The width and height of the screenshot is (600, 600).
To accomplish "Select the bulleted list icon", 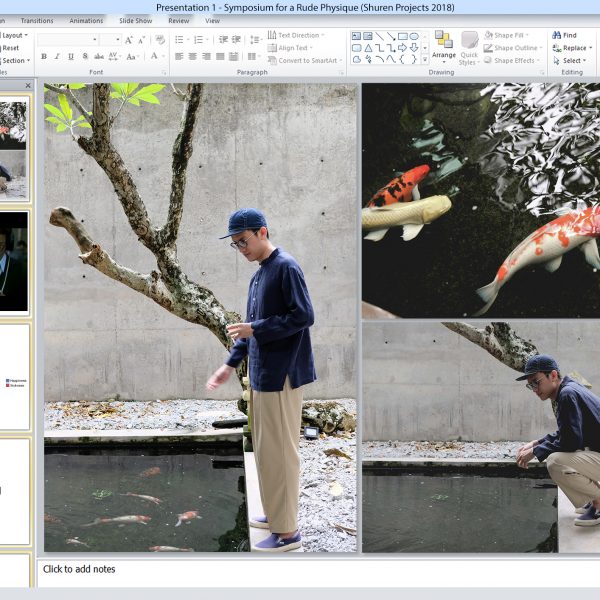I will pyautogui.click(x=180, y=39).
